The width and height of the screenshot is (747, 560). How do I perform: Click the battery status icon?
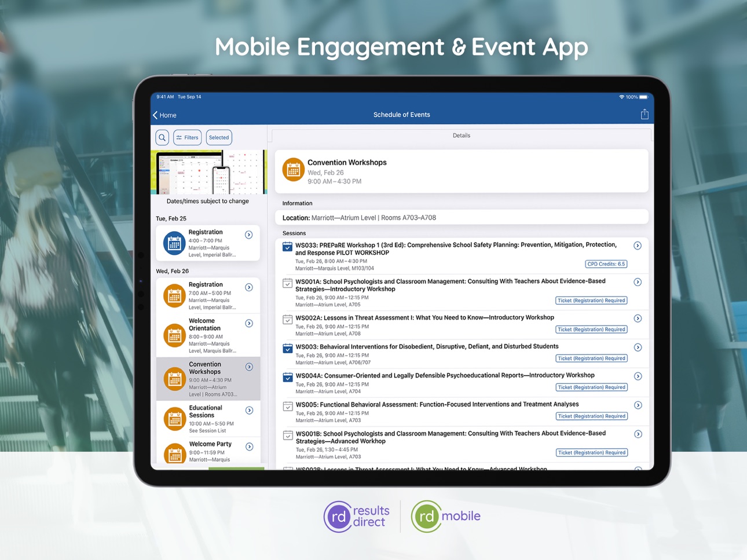pos(643,97)
